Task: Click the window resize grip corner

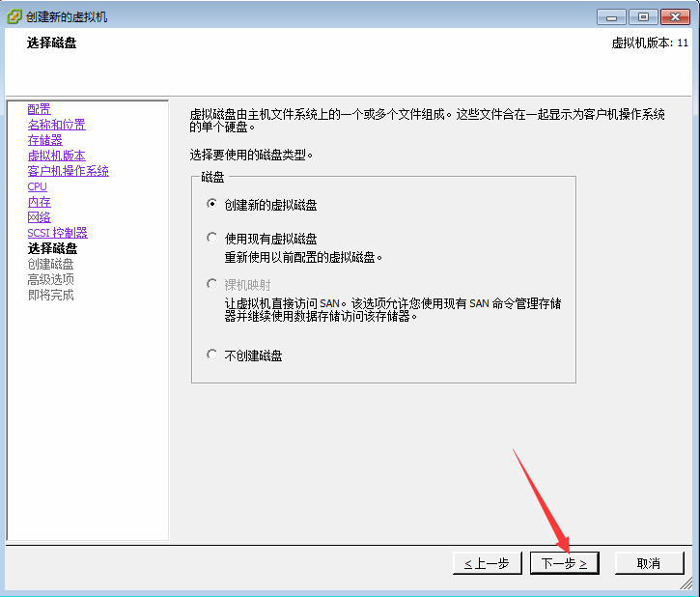Action: (686, 583)
